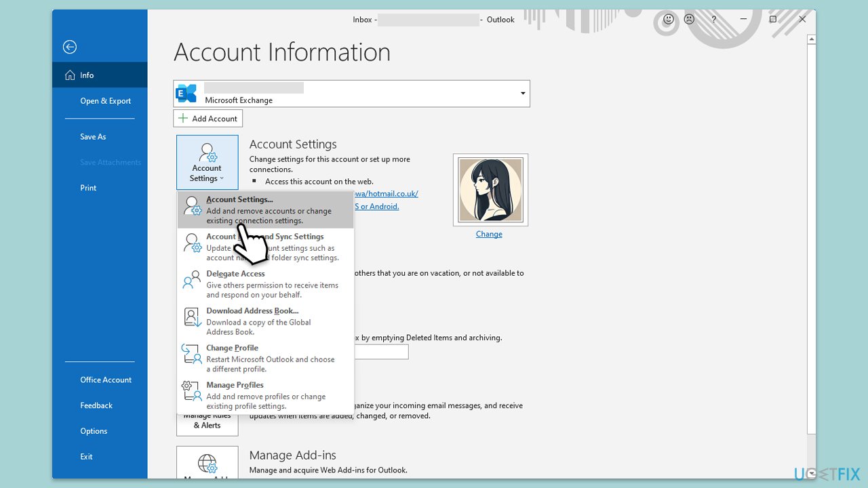This screenshot has height=488, width=868.
Task: Click the vertical scrollbar up arrow
Action: click(811, 40)
